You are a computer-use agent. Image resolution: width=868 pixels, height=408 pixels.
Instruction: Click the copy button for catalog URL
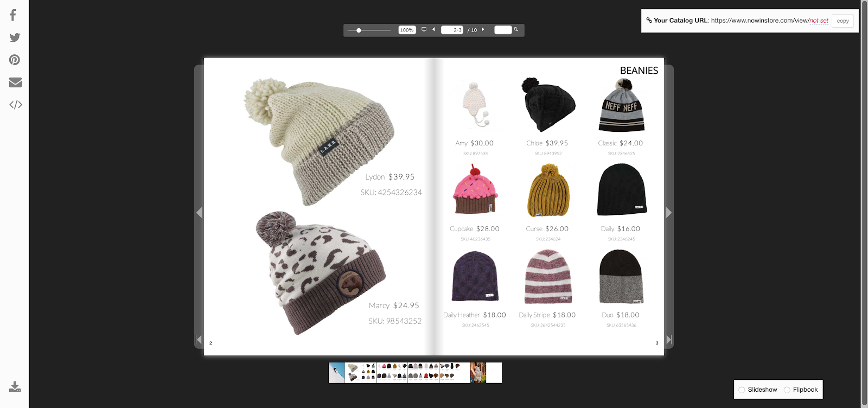point(843,21)
